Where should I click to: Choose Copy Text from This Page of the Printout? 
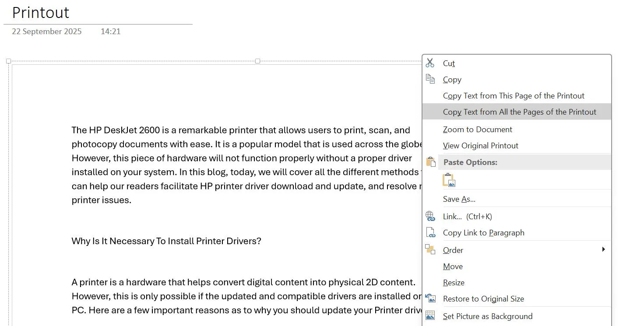[514, 96]
